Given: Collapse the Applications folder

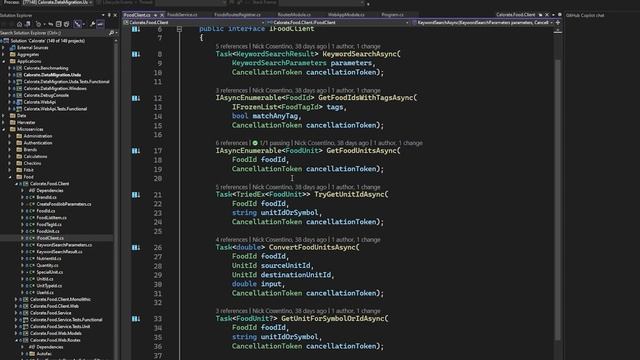Looking at the screenshot, I should tap(4, 61).
